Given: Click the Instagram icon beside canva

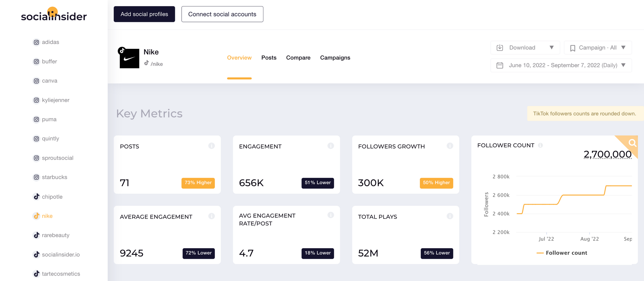Looking at the screenshot, I should pyautogui.click(x=36, y=81).
